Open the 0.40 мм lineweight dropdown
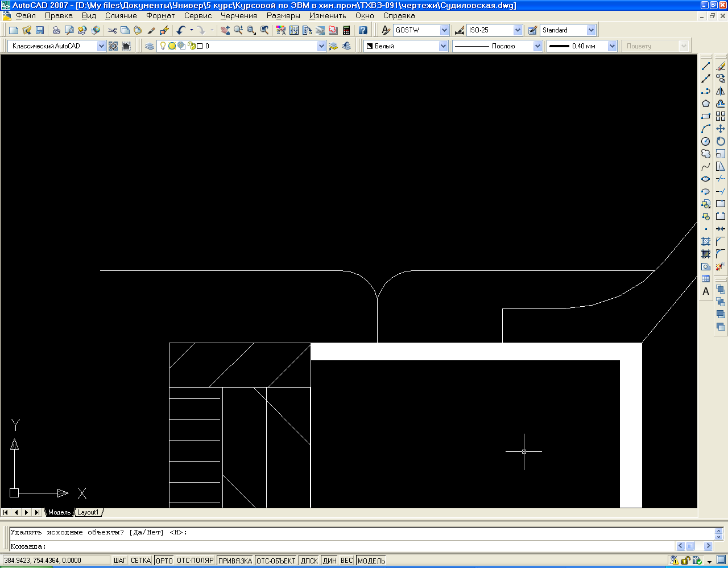This screenshot has width=728, height=568. 612,46
